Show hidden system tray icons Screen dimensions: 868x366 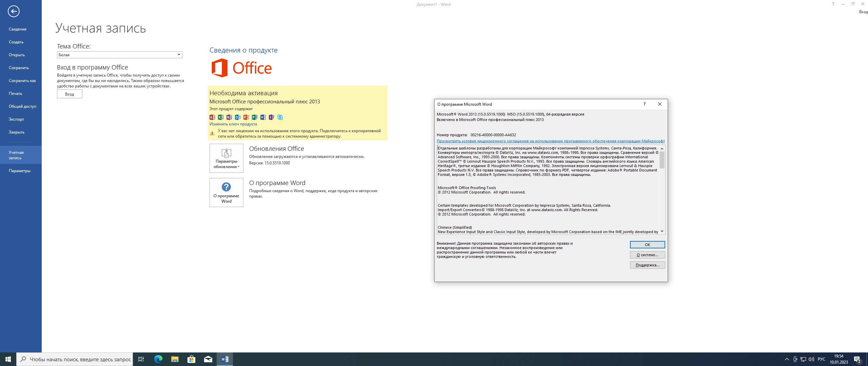tap(787, 359)
